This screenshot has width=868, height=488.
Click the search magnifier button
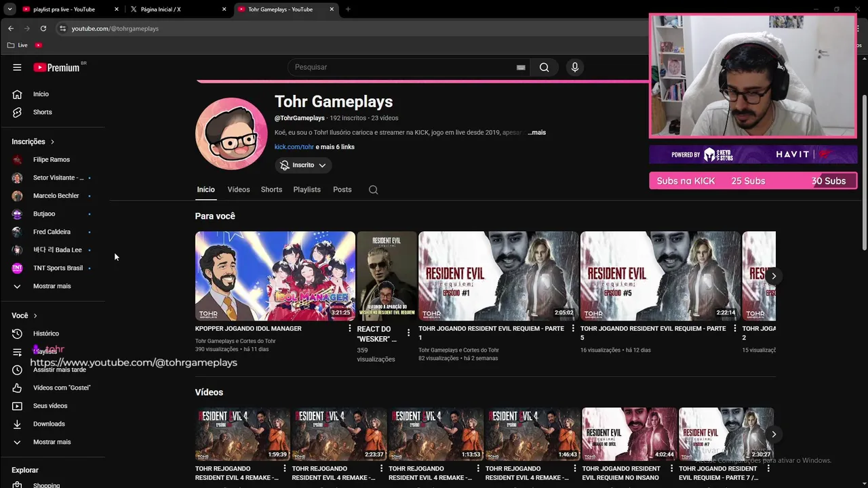coord(544,67)
